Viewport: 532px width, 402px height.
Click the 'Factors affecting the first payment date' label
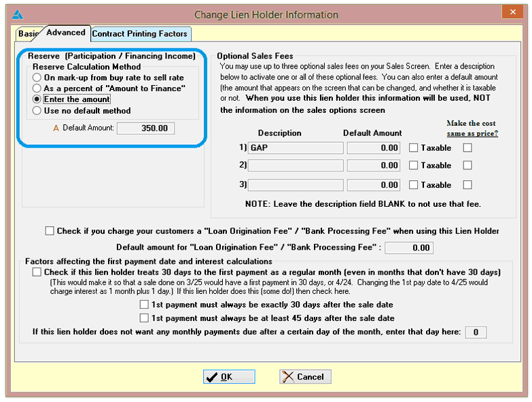tap(149, 261)
